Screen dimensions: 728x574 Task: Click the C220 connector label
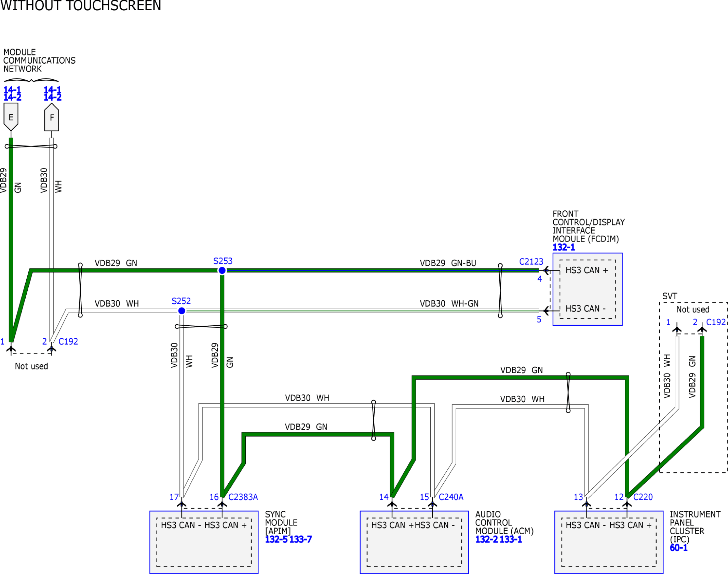coord(643,497)
